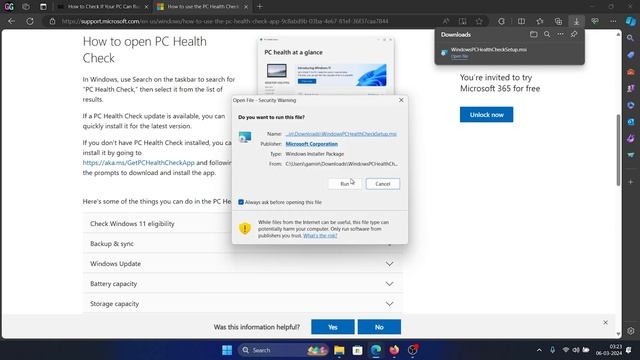Screen dimensions: 640x360
Task: Open the sidebar Outlook icon
Action: (631, 122)
